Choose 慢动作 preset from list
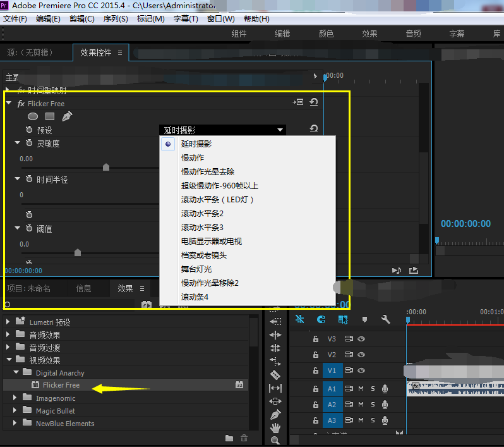The height and width of the screenshot is (447, 504). pos(193,157)
